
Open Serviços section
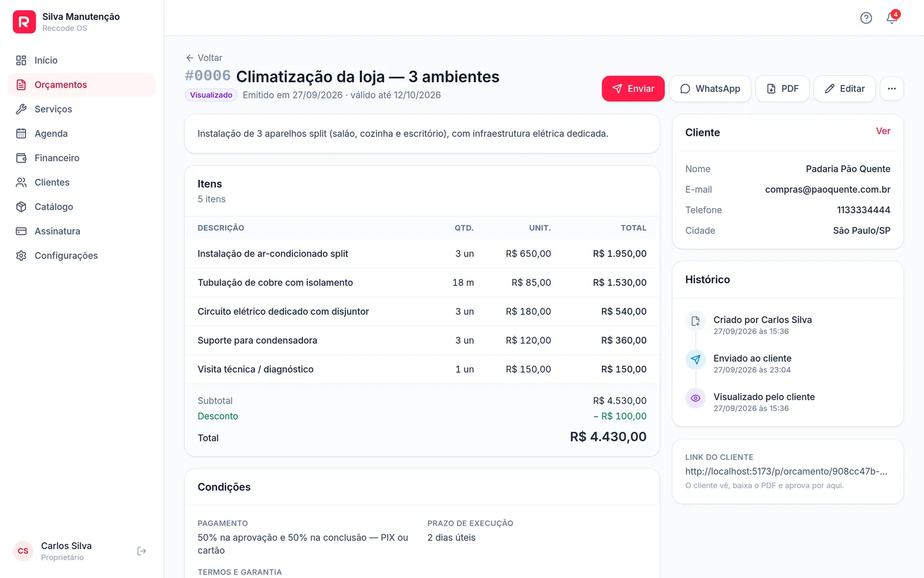point(82,109)
